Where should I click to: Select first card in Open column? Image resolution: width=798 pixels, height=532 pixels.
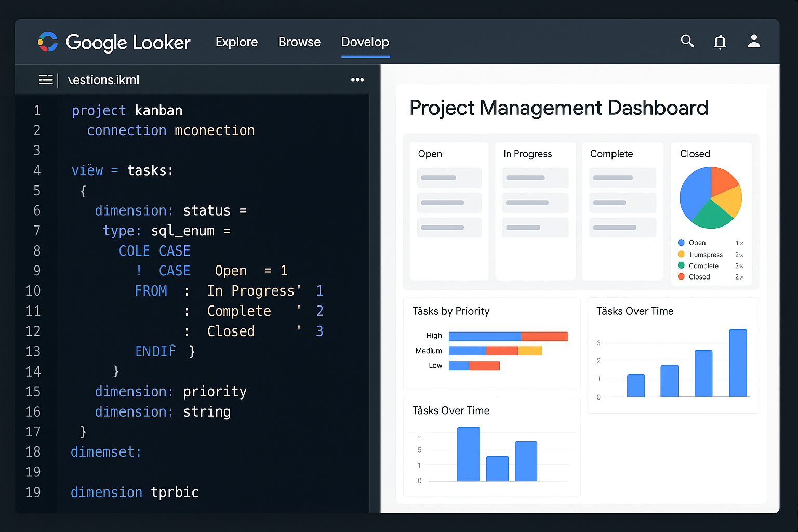[x=449, y=178]
